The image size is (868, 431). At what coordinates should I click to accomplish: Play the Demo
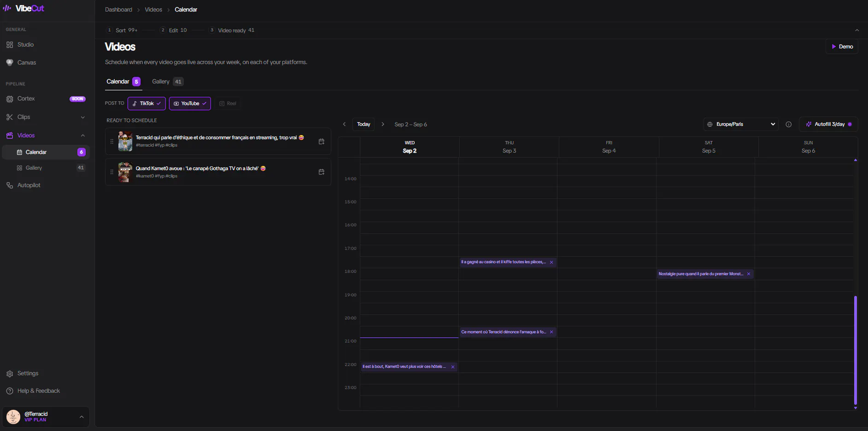pyautogui.click(x=842, y=47)
